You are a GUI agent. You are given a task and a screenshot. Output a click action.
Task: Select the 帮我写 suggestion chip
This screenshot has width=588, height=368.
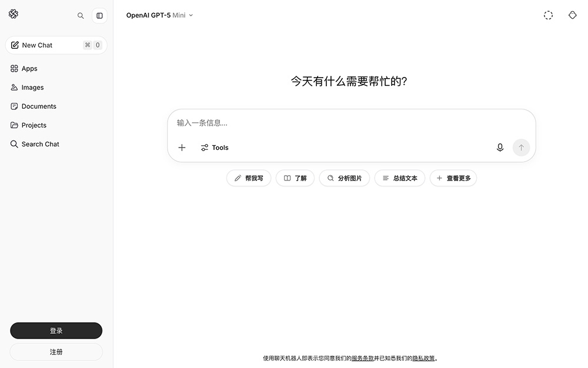pos(248,178)
